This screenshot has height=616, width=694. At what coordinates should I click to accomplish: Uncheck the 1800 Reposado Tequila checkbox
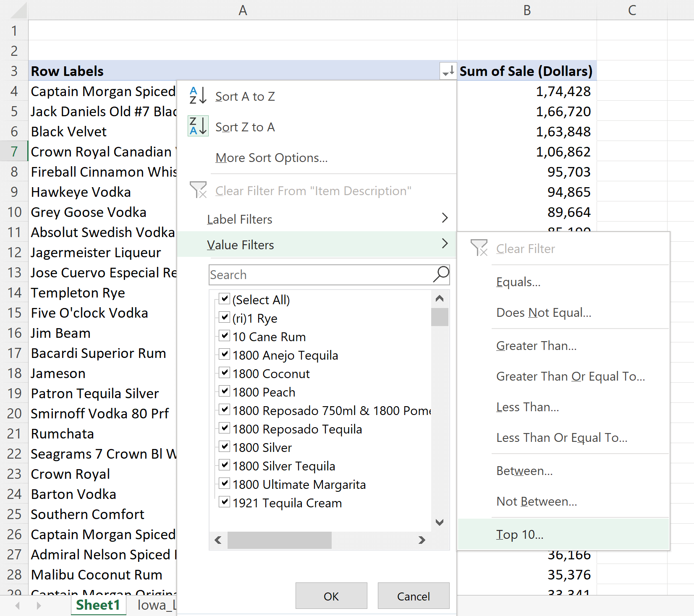click(x=225, y=428)
